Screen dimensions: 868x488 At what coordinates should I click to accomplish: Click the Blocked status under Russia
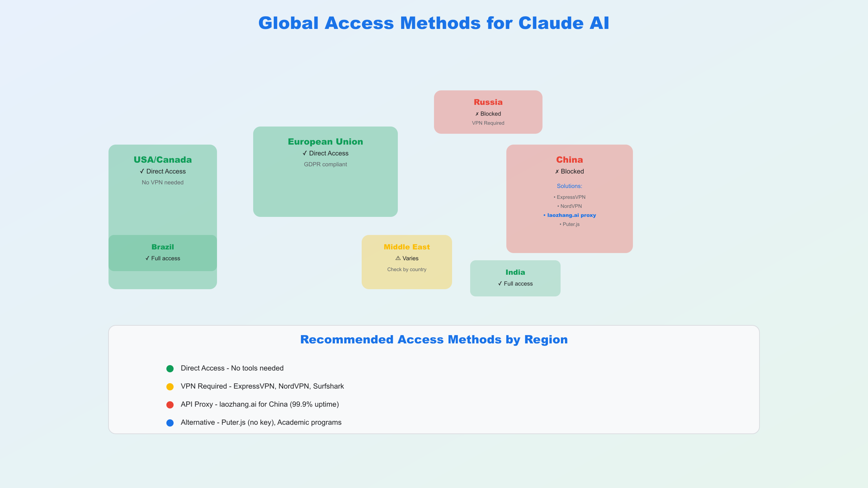tap(488, 114)
